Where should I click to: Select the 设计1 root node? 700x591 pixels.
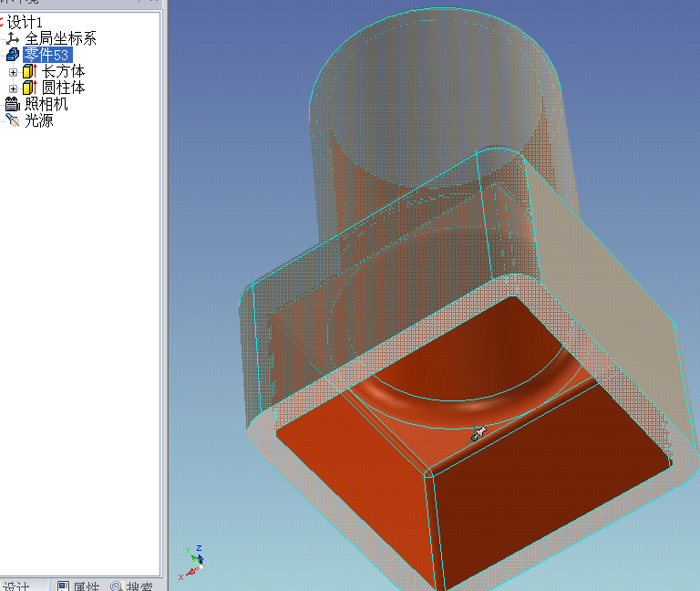[25, 22]
